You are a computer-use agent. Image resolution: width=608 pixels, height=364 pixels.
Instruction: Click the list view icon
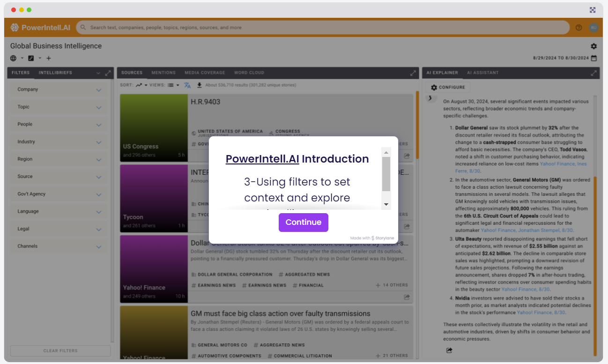(171, 85)
